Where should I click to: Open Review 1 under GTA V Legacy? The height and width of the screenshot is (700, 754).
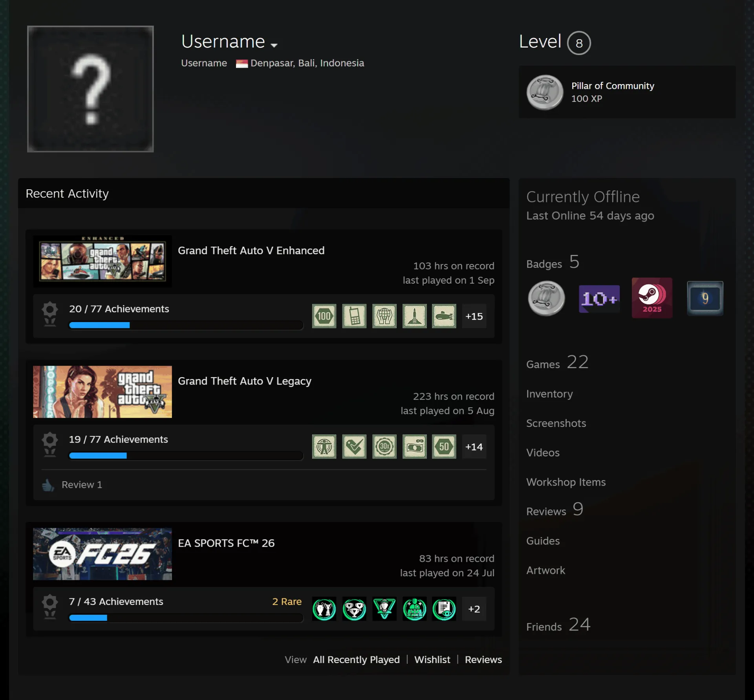click(82, 485)
